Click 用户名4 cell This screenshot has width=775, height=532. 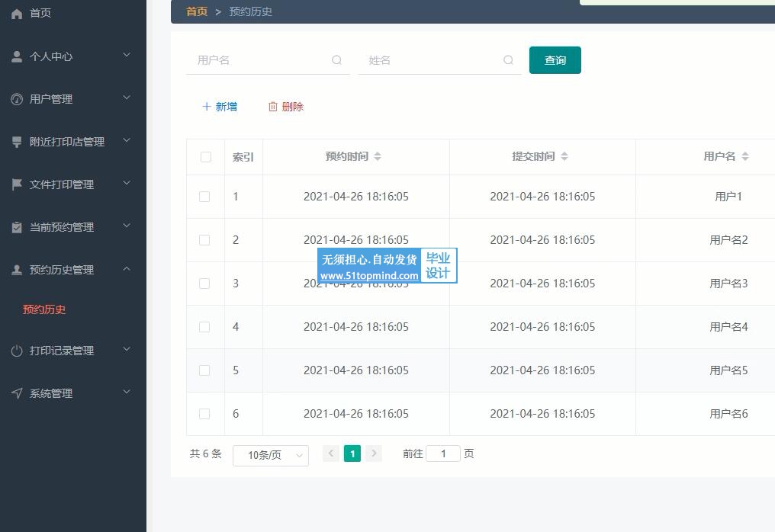pos(728,327)
